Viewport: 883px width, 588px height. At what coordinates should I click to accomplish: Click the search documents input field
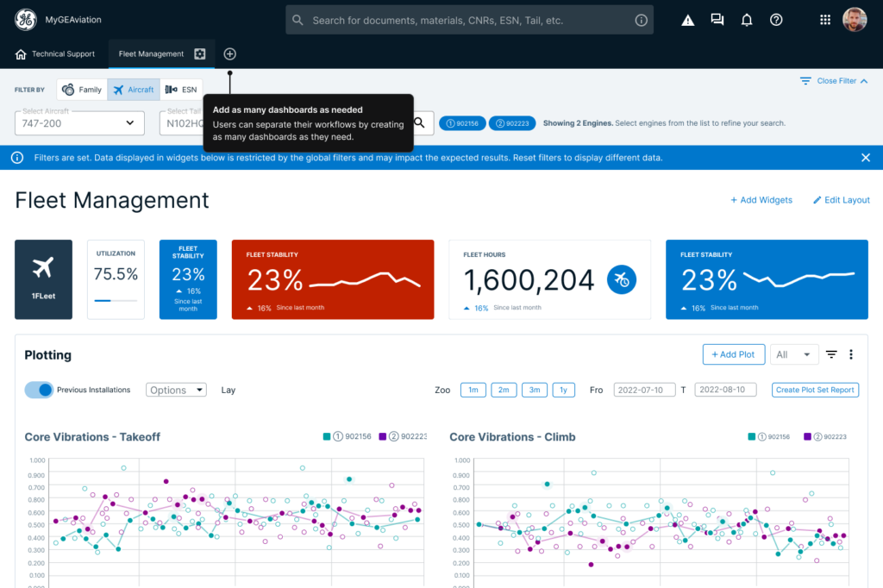[x=470, y=20]
